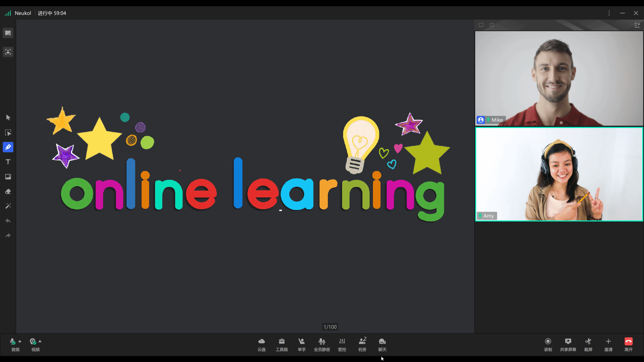The width and height of the screenshot is (644, 362).
Task: Leave the meeting with 离开
Action: pyautogui.click(x=628, y=345)
